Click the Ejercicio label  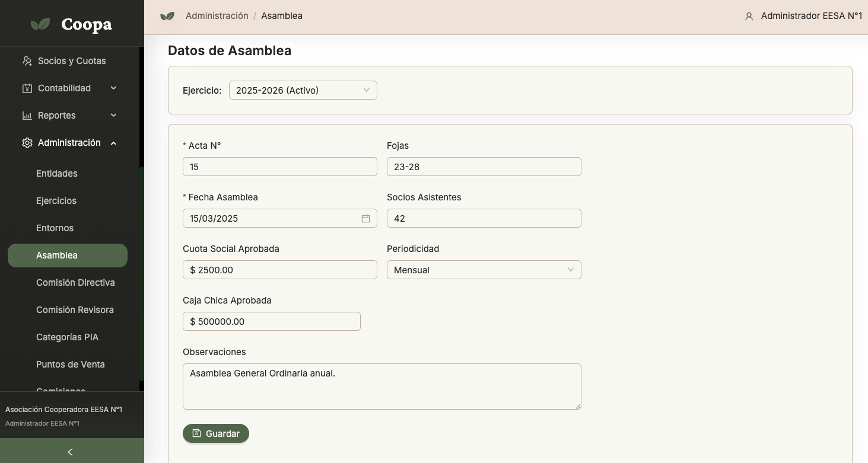(202, 91)
